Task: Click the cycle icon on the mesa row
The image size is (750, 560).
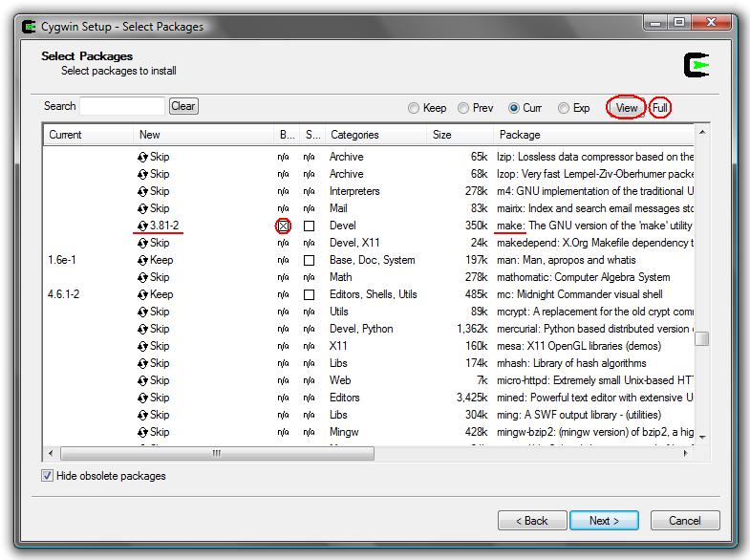Action: [x=142, y=346]
